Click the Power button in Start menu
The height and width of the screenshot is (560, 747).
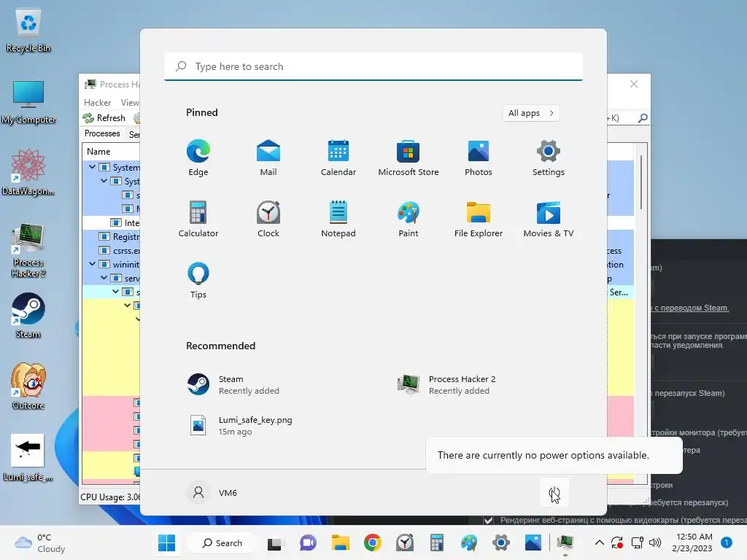click(x=554, y=492)
